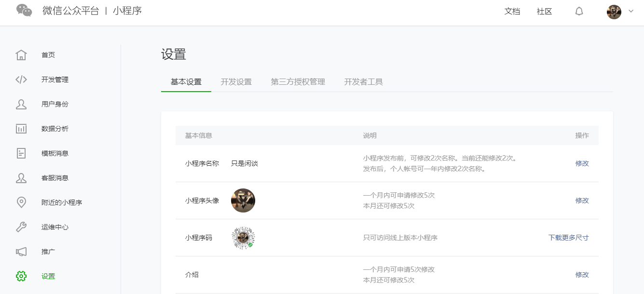644x294 pixels.
Task: Open data analysis bar chart icon
Action: [21, 129]
